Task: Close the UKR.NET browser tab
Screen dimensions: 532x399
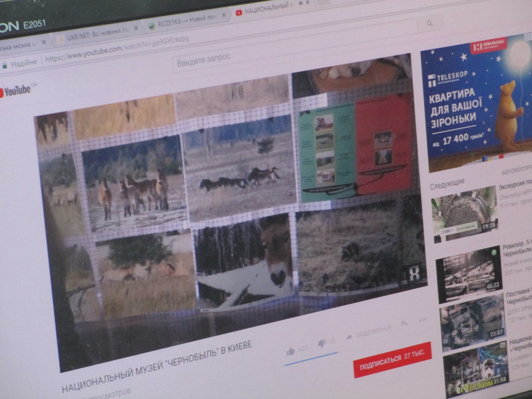Action: pos(136,28)
